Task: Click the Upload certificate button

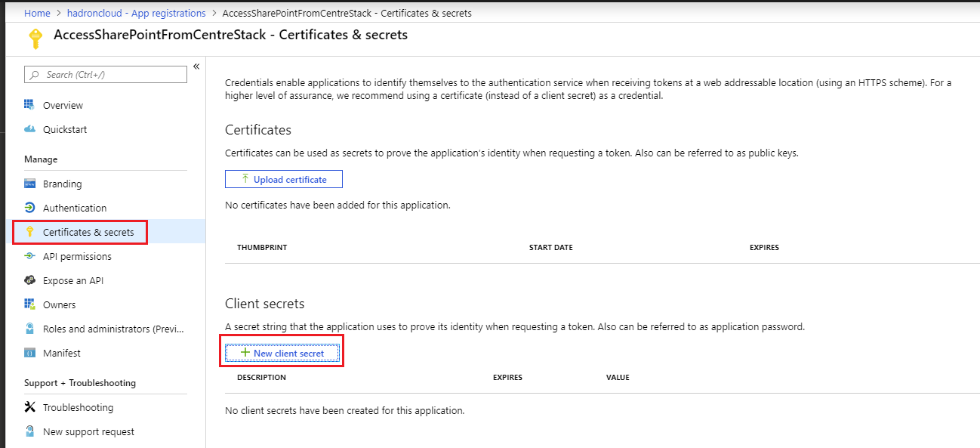Action: click(284, 179)
